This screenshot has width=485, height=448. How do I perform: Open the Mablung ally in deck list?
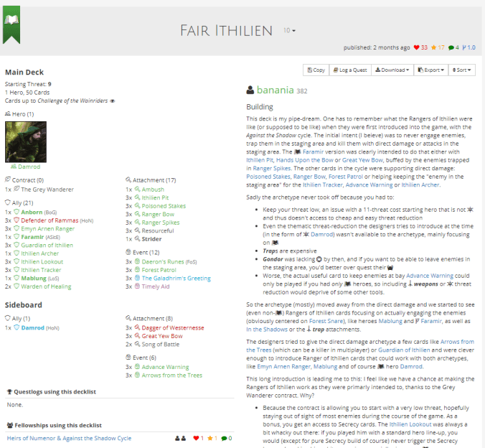click(34, 279)
